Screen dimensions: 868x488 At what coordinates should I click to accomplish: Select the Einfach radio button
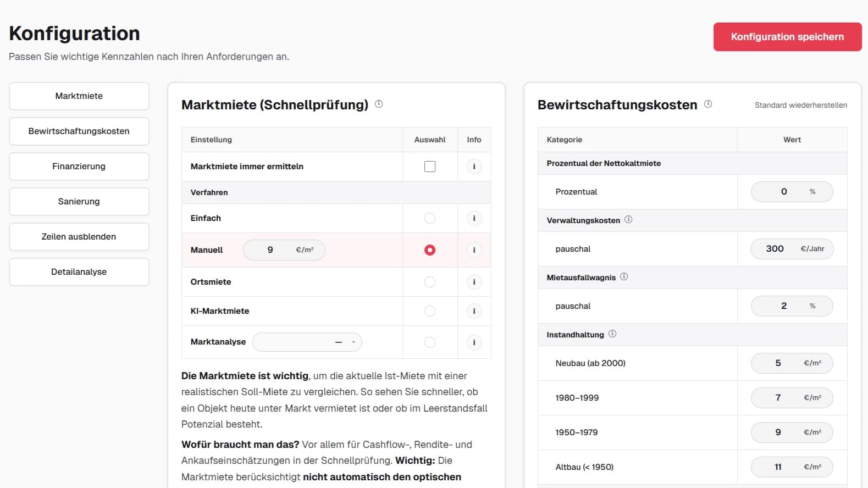click(x=430, y=218)
